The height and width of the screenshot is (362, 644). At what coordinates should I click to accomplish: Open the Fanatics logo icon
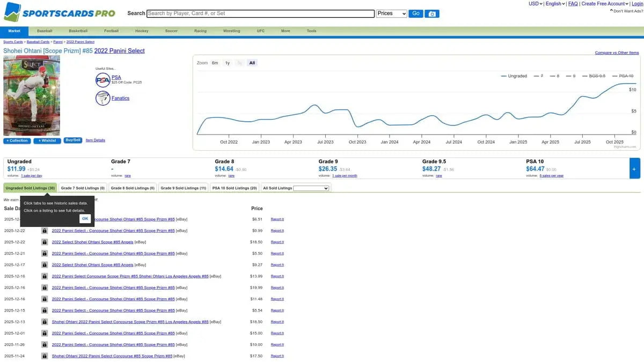tap(103, 98)
